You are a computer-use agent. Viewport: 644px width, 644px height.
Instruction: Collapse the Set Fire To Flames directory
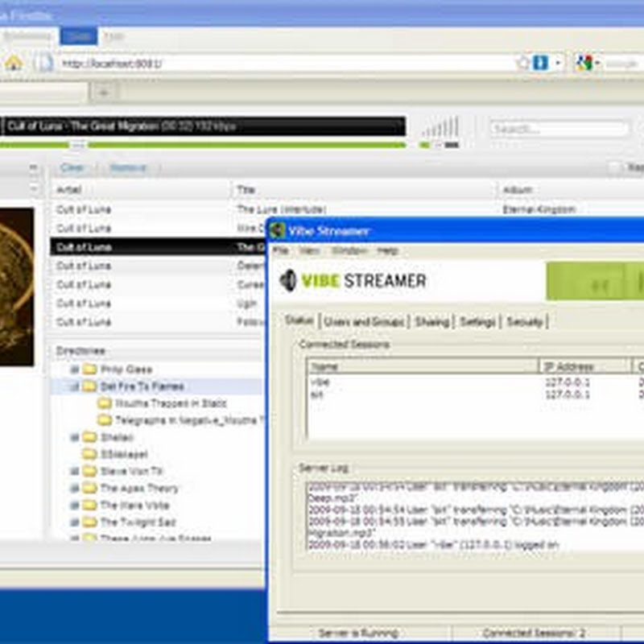click(x=74, y=386)
